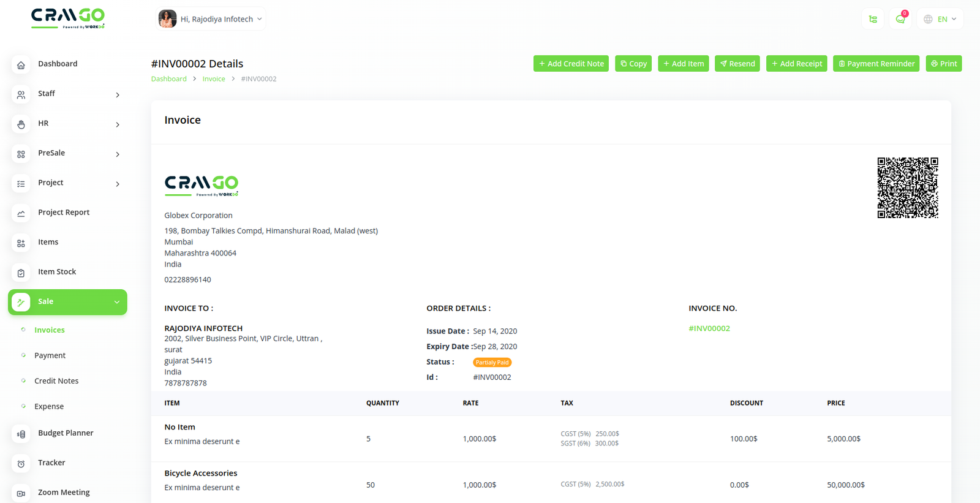Screen dimensions: 980x503
Task: Click the Payment Reminder button
Action: tap(876, 64)
